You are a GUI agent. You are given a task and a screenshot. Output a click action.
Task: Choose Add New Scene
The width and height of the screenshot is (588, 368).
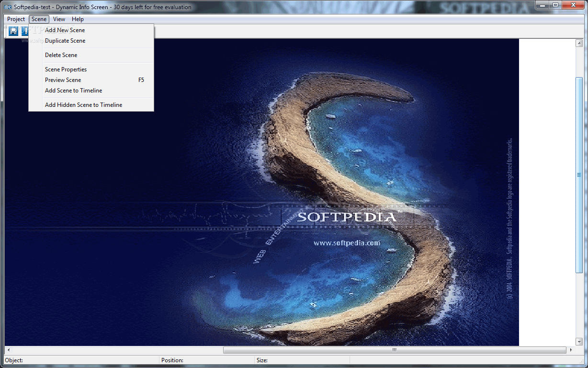point(91,30)
